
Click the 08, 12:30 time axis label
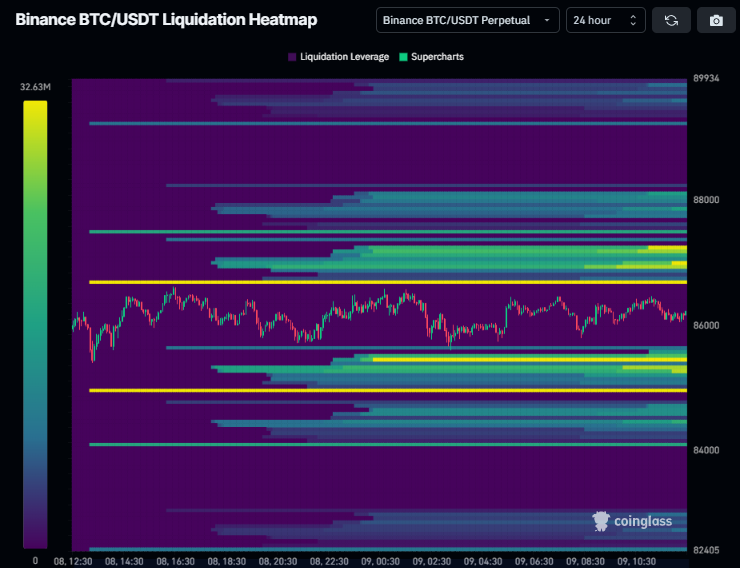click(x=73, y=561)
